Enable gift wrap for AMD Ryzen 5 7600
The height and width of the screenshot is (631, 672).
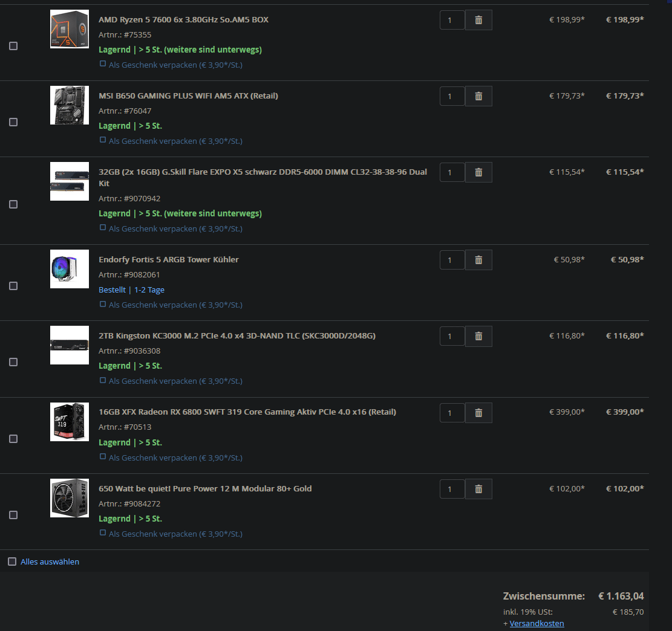[x=103, y=64]
